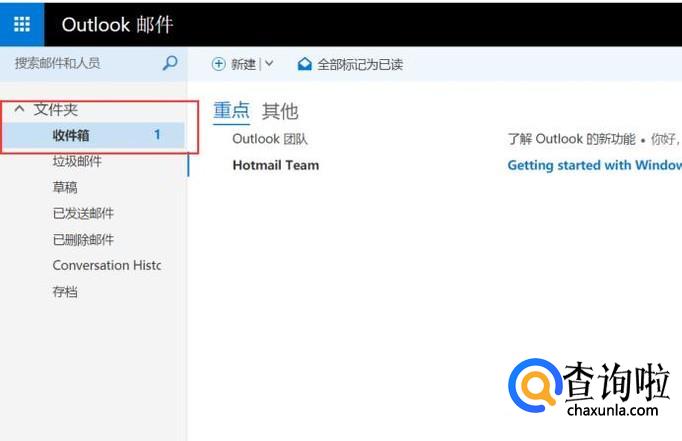Switch to the 其他 other tab

(x=280, y=111)
